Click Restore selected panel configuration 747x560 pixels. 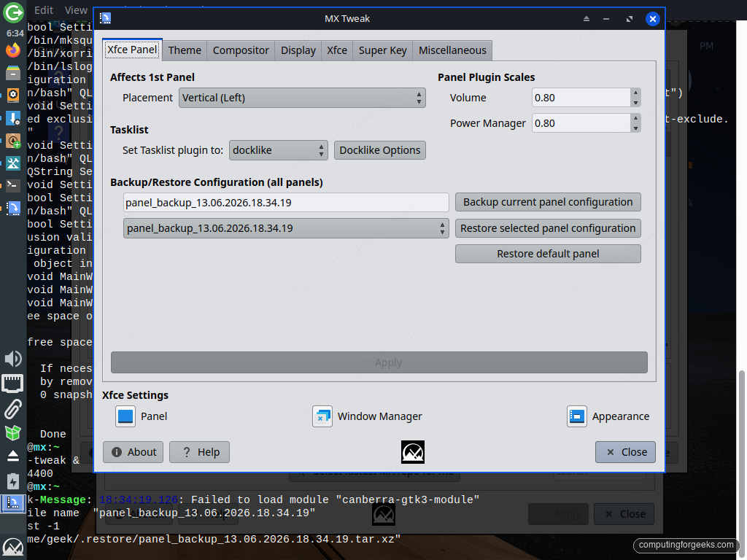548,228
